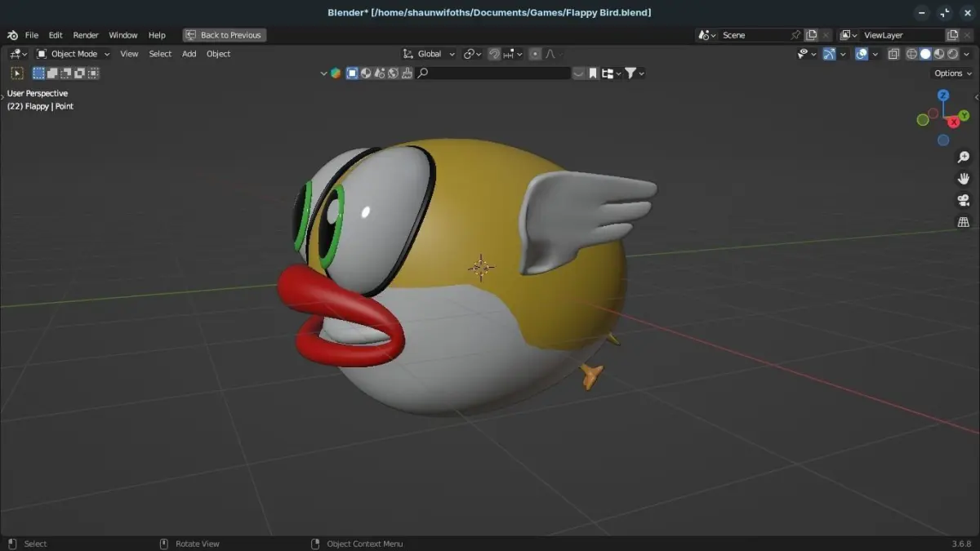Click the blue Z axis gizmo
The height and width of the screenshot is (551, 980).
[x=943, y=96]
